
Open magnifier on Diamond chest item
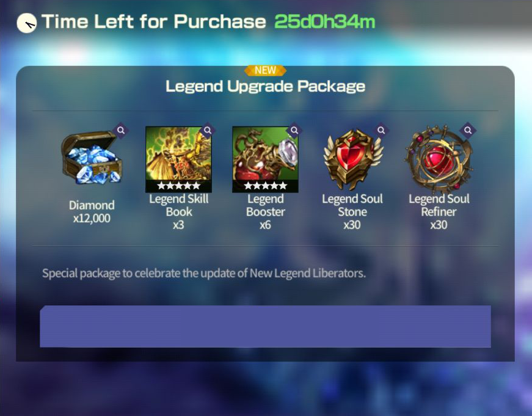point(121,130)
